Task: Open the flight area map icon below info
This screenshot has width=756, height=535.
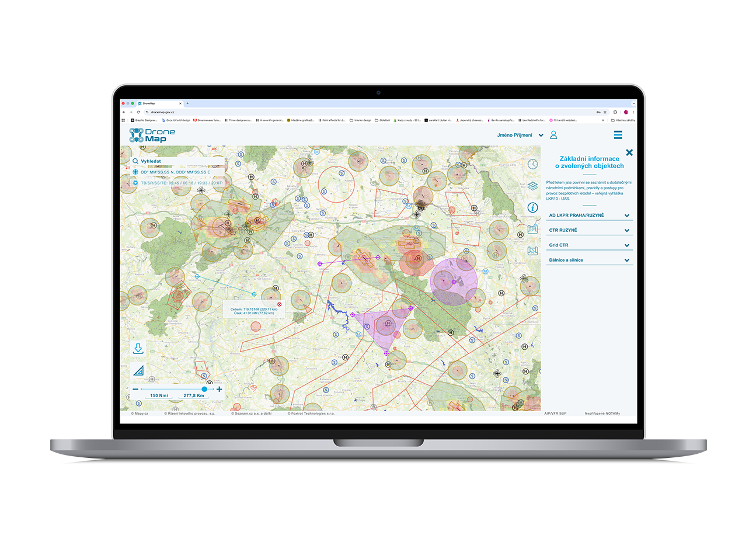Action: (532, 229)
